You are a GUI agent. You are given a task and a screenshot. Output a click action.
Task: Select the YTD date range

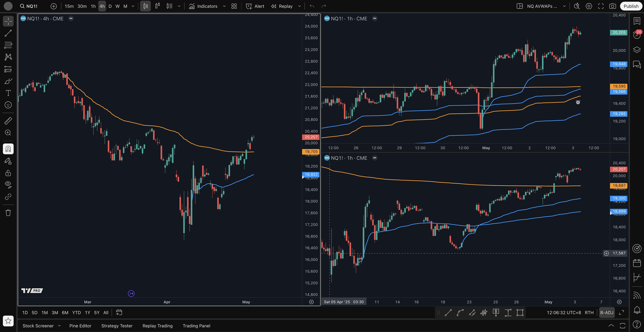tap(76, 313)
